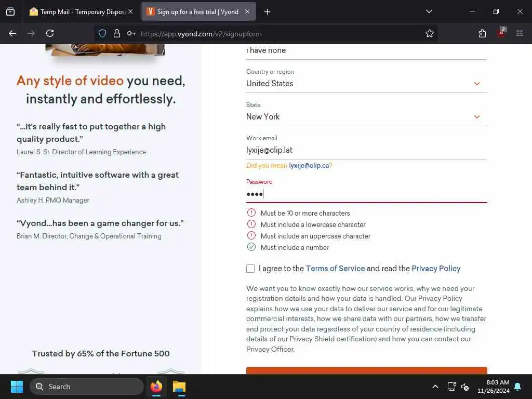The height and width of the screenshot is (399, 532).
Task: Open saved logins key icon
Action: [131, 33]
